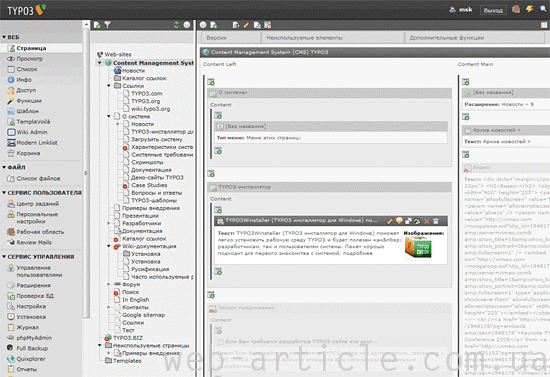Select Google sitemap in the page tree

pyautogui.click(x=143, y=315)
